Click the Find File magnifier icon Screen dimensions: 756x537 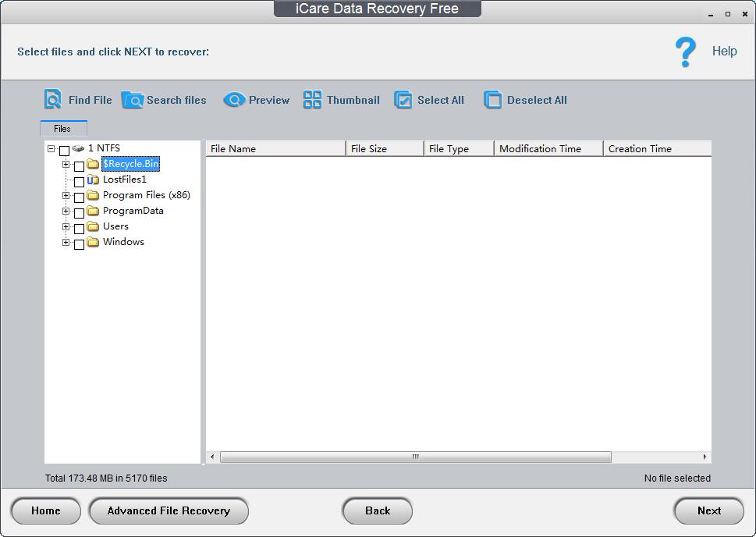(52, 99)
